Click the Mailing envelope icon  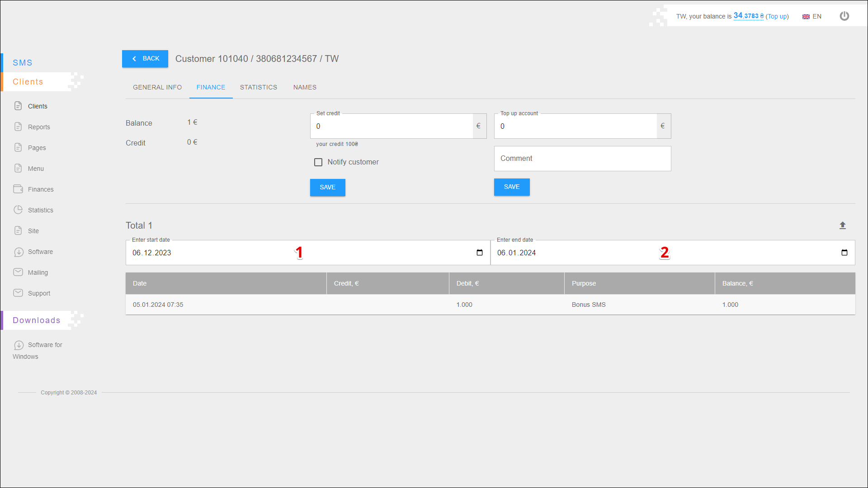[x=18, y=272]
